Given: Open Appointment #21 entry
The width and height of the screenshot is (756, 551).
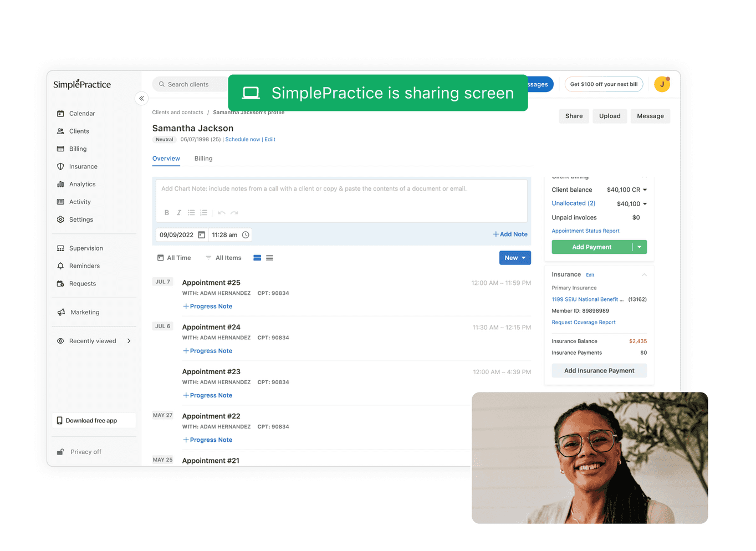Looking at the screenshot, I should 211,461.
